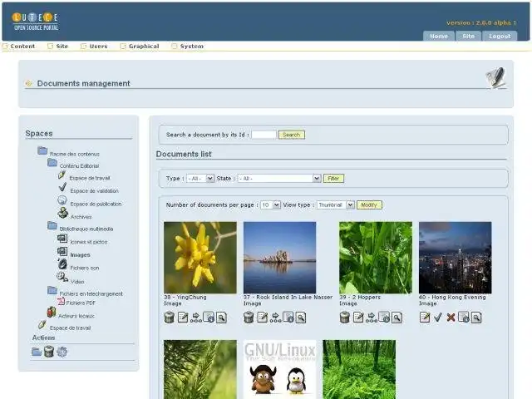This screenshot has width=532, height=399.
Task: Reject Hong Kong Evening with red X
Action: point(451,318)
